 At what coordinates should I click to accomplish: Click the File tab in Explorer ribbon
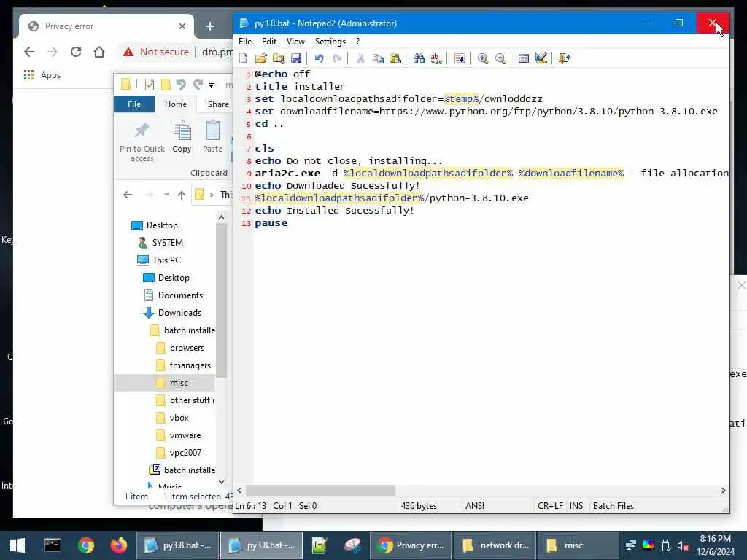pos(134,104)
